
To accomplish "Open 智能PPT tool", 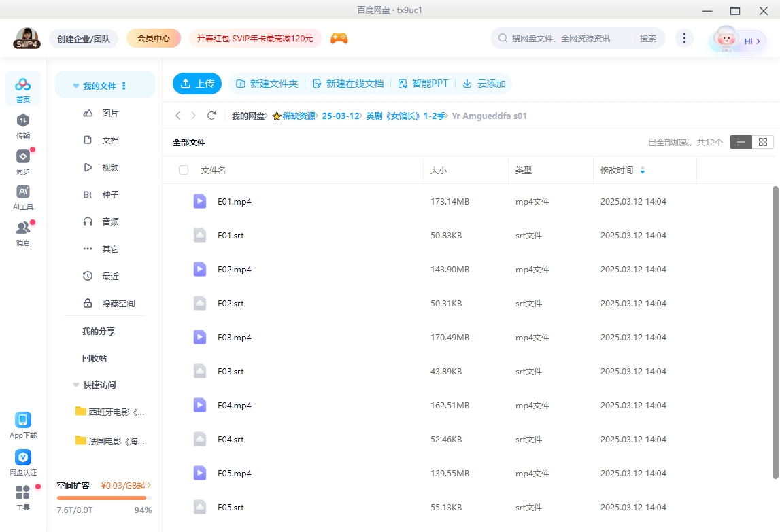I will click(424, 84).
